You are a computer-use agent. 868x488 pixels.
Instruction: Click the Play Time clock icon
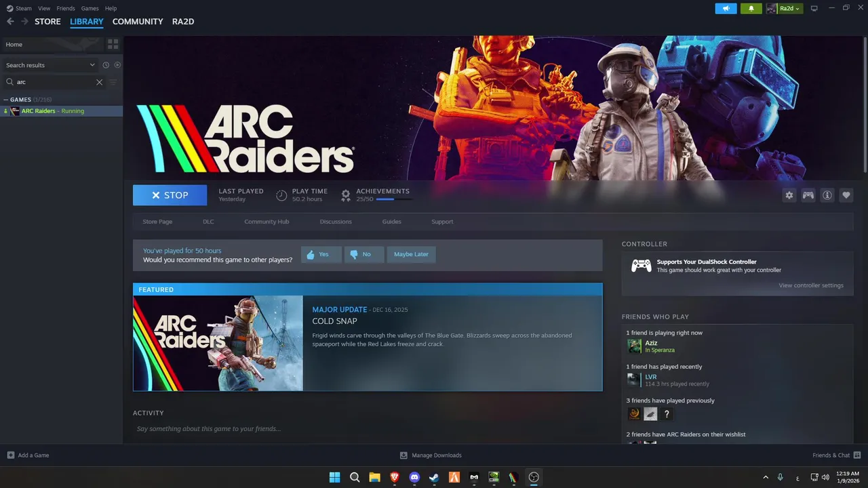coord(281,195)
